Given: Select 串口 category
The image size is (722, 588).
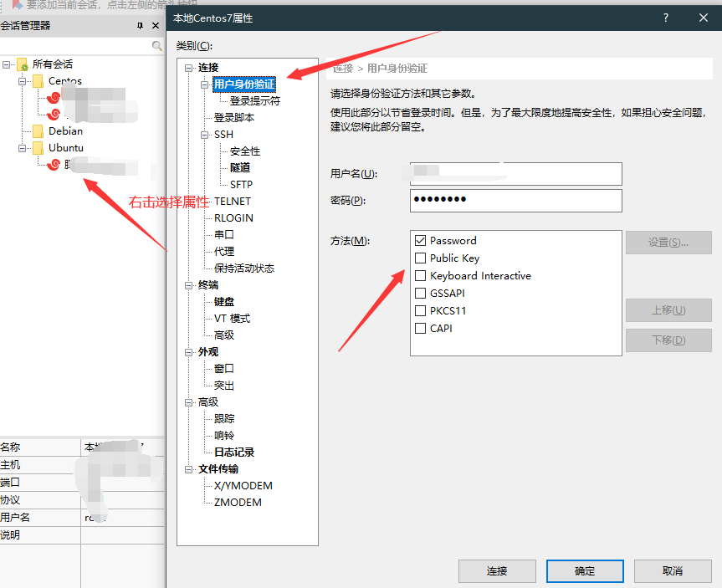Looking at the screenshot, I should point(223,235).
